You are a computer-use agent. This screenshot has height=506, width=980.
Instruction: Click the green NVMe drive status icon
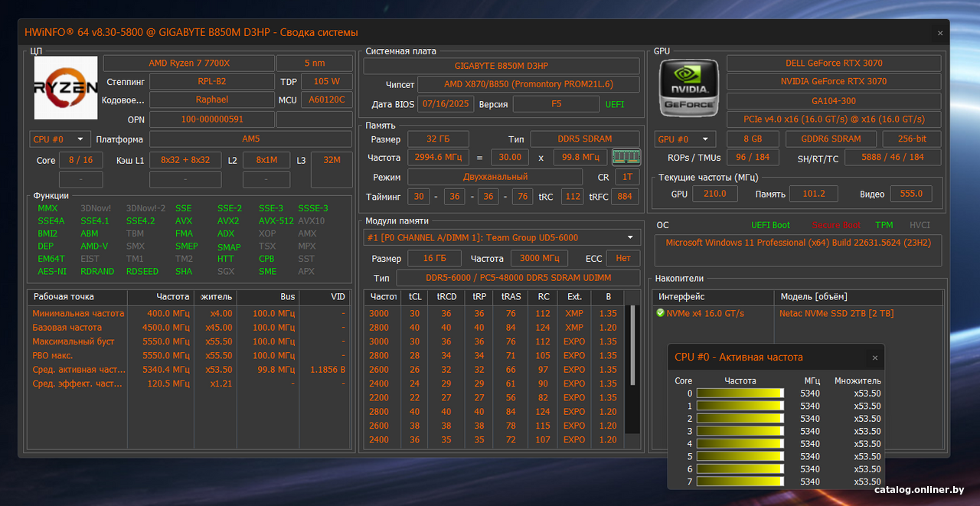tap(660, 313)
